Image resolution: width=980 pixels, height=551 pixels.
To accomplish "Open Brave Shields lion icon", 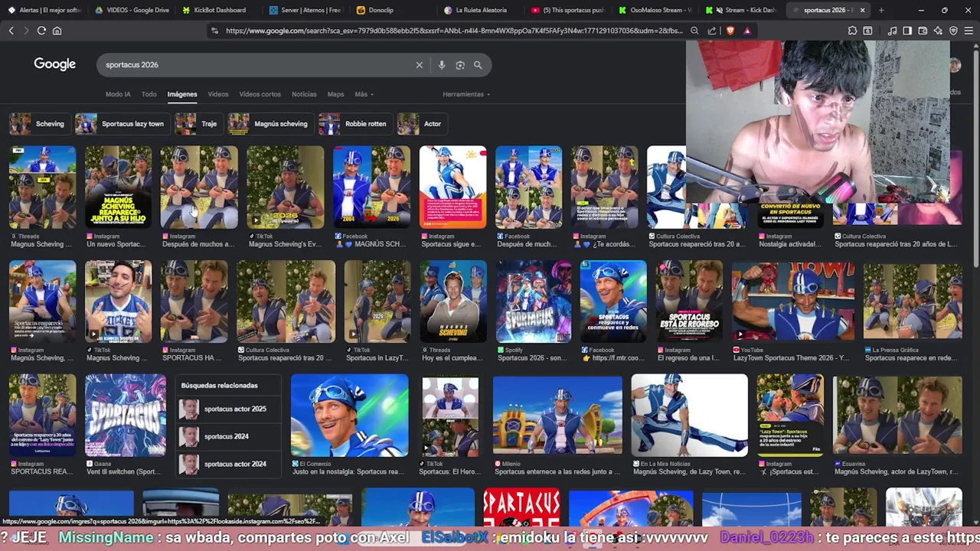I will coord(730,31).
